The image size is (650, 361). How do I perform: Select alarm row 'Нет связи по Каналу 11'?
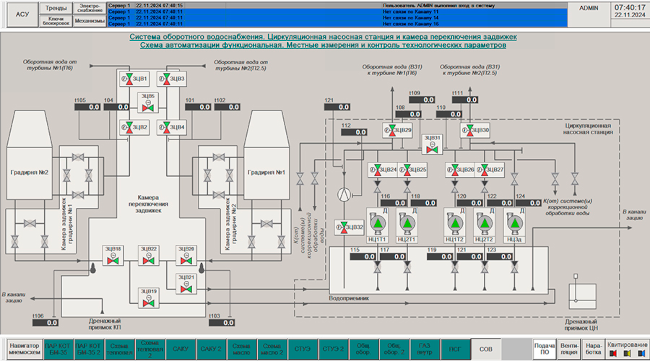click(337, 12)
